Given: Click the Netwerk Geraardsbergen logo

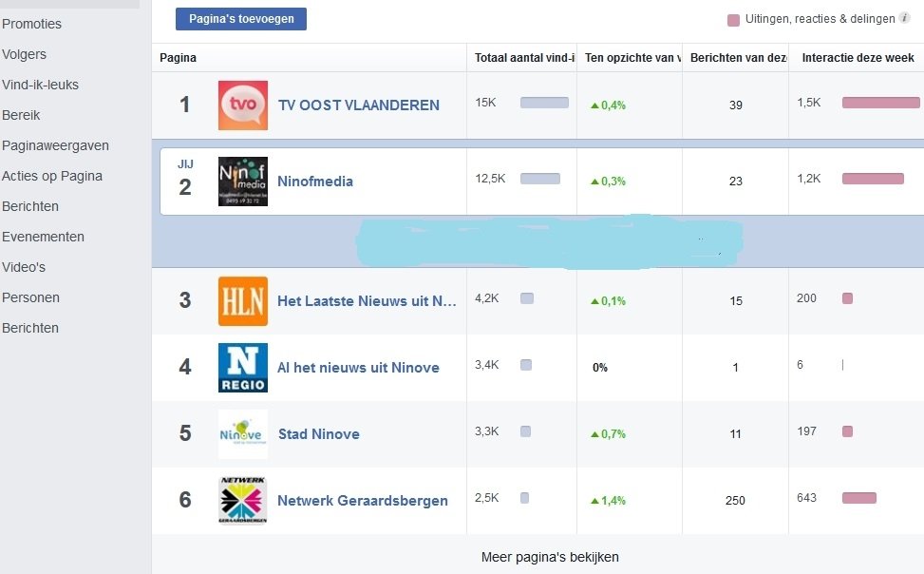Looking at the screenshot, I should (x=242, y=500).
